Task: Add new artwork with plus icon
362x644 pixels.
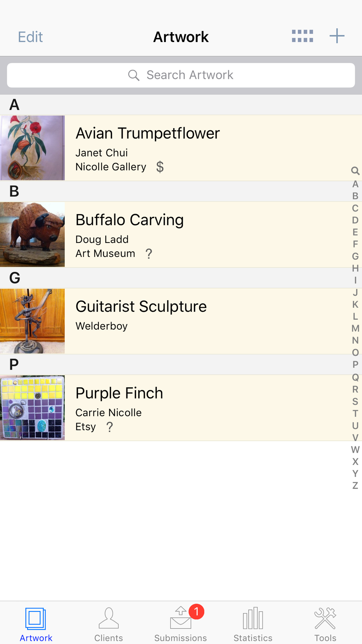Action: pos(337,36)
